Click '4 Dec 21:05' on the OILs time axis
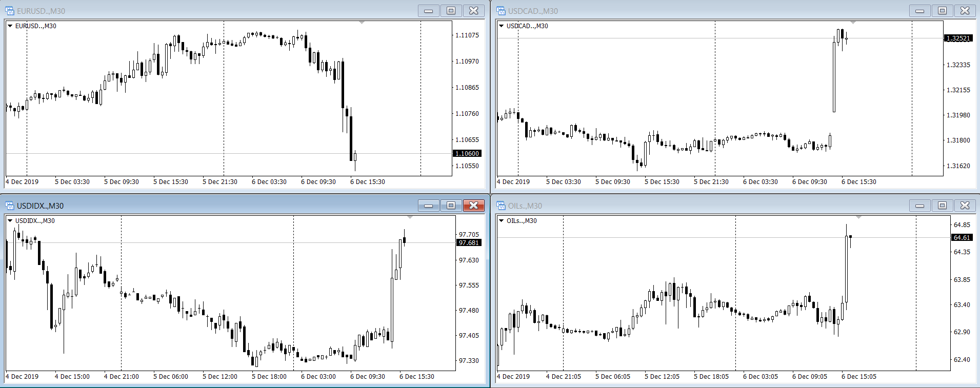The image size is (980, 388). click(x=564, y=377)
